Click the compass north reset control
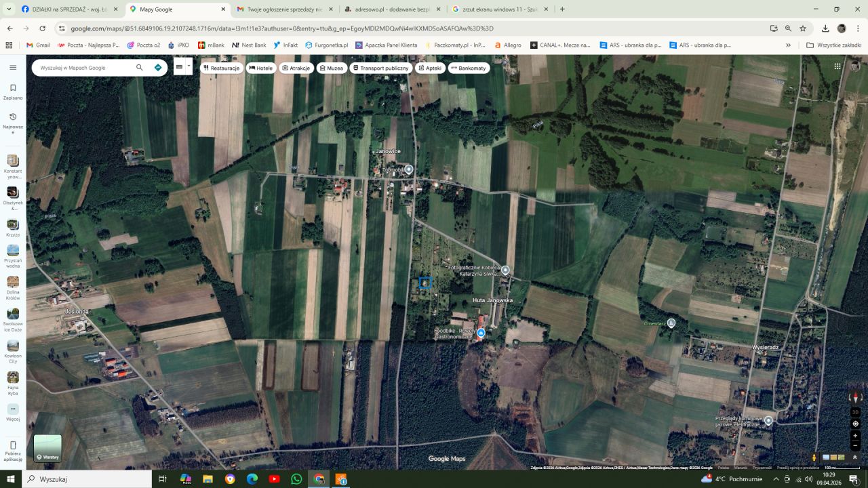This screenshot has height=488, width=868. click(x=855, y=398)
